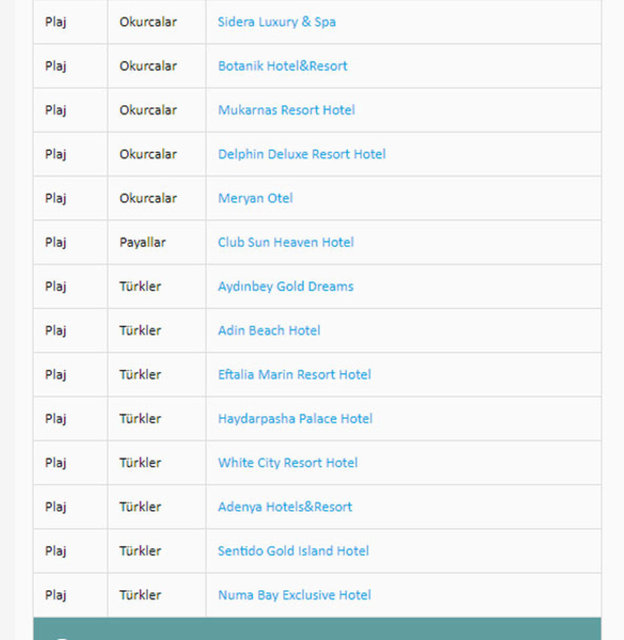Click Numa Bay Exclusive Hotel link
This screenshot has width=624, height=640.
[x=294, y=594]
